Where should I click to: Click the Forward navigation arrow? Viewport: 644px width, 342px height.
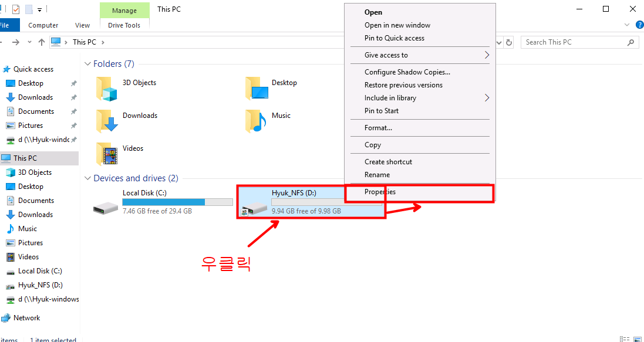[x=16, y=42]
